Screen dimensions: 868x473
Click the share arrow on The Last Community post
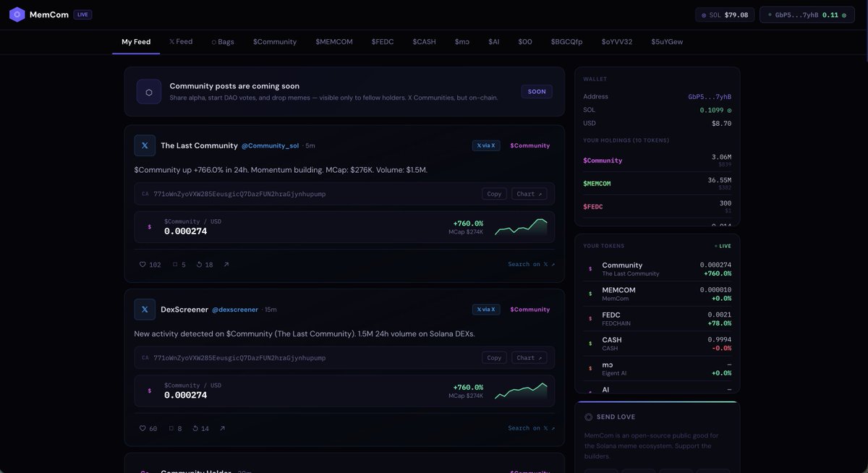point(226,265)
